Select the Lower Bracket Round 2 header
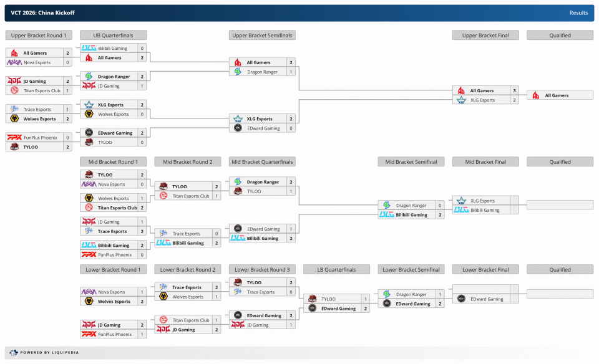Image resolution: width=599 pixels, height=364 pixels. pos(188,269)
